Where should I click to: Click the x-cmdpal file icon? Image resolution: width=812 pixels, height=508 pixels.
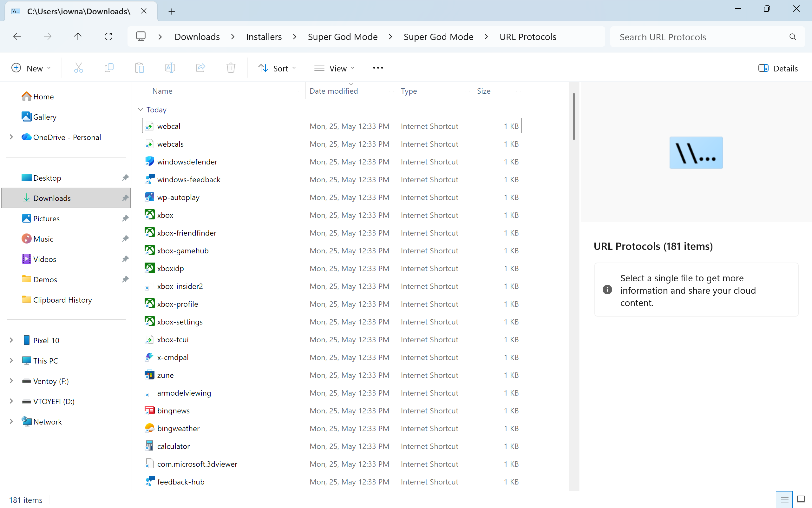click(x=149, y=357)
